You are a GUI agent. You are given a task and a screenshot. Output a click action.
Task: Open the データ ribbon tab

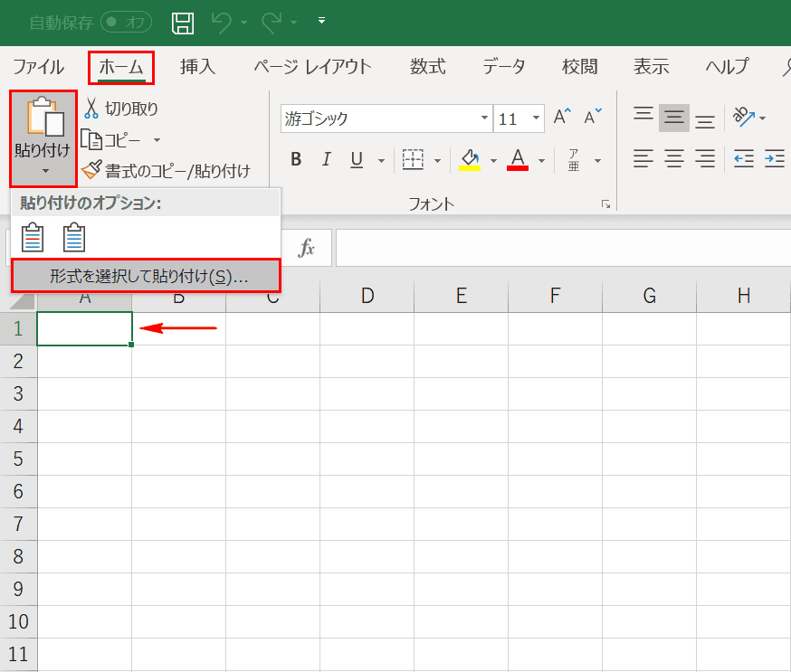tap(503, 67)
